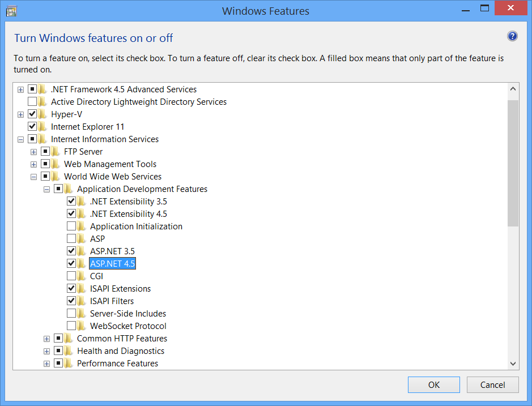The image size is (532, 406).
Task: Click folder icon beside Web Management Tools
Action: click(56, 164)
